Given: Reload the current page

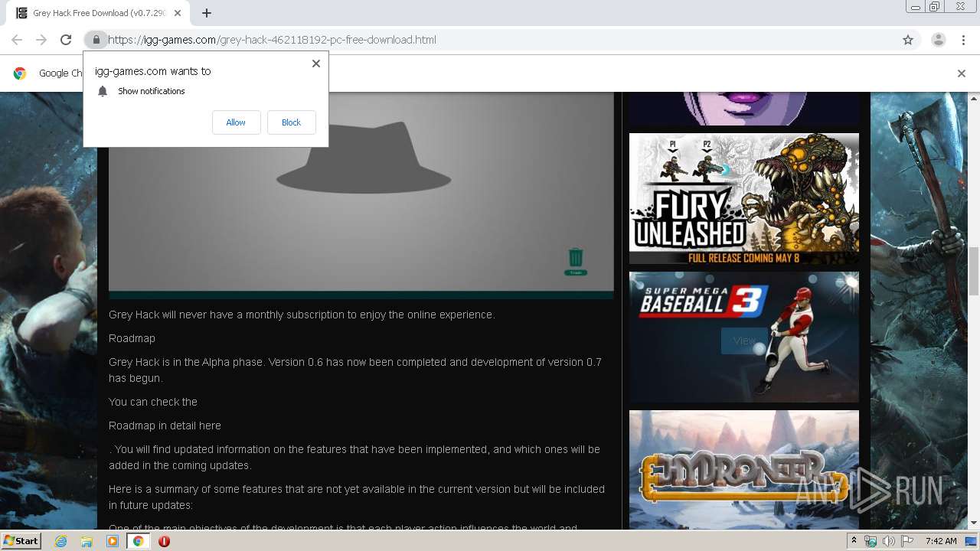Looking at the screenshot, I should pyautogui.click(x=66, y=40).
